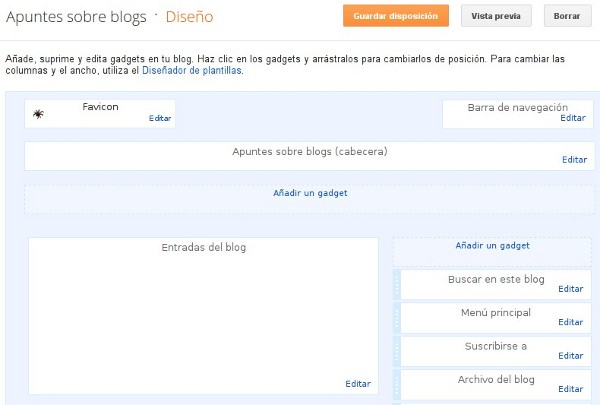
Task: Edit the Apuntes sobre blogs cabecera gadget
Action: (x=574, y=159)
